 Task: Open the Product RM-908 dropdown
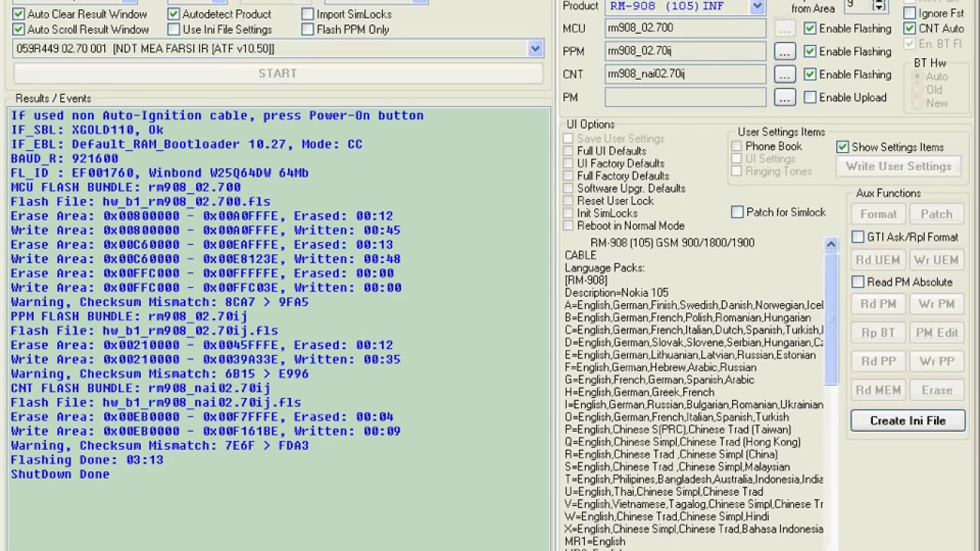pyautogui.click(x=757, y=6)
